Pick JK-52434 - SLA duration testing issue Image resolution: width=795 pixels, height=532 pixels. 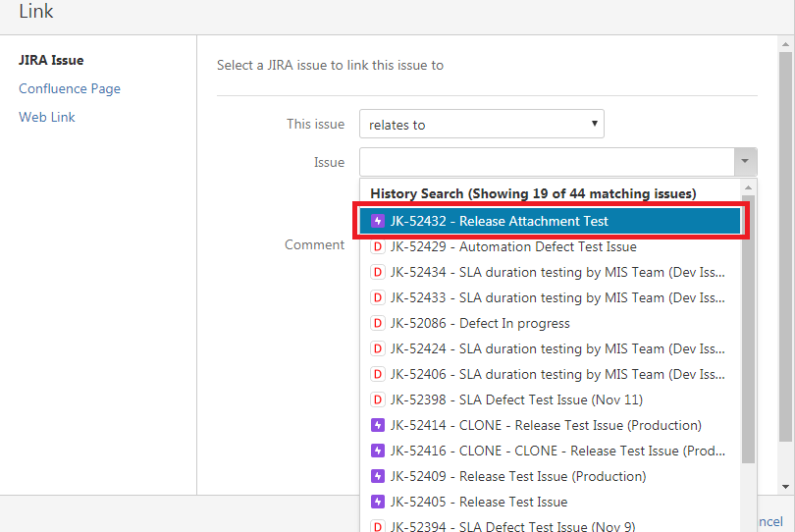coord(550,272)
